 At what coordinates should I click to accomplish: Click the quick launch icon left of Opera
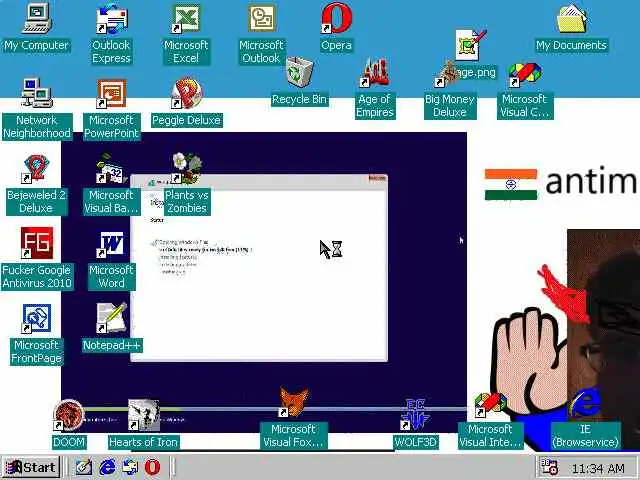[x=130, y=467]
